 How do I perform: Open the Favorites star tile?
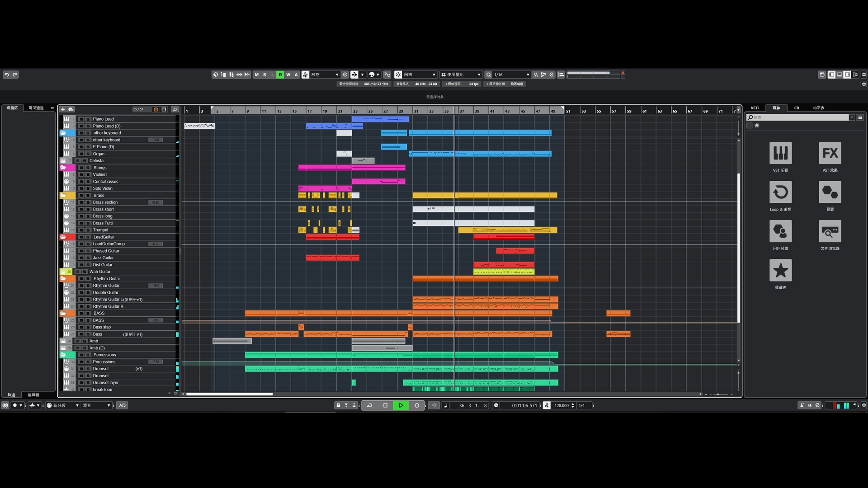(780, 270)
